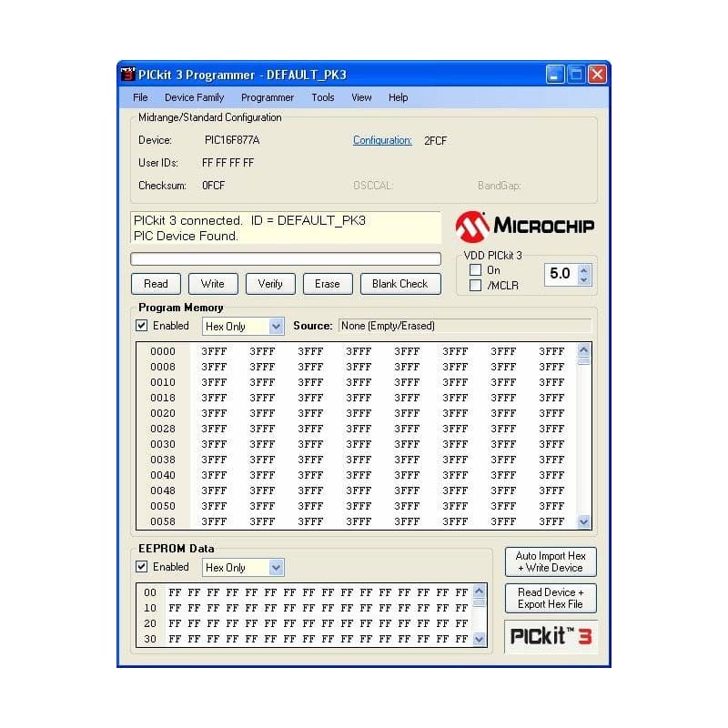Open EEPROM Data Hex Only dropdown
Screen dimensions: 728x728
243,567
